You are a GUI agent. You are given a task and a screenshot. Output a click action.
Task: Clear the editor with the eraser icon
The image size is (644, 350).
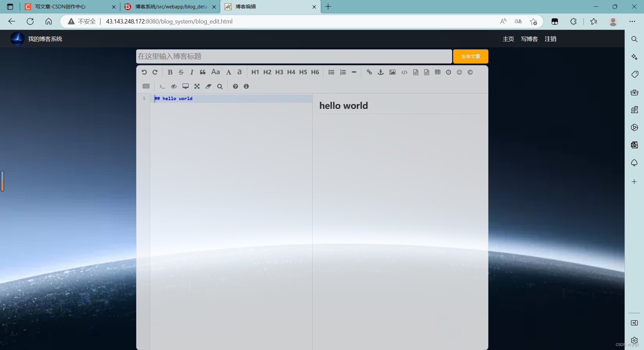click(208, 86)
